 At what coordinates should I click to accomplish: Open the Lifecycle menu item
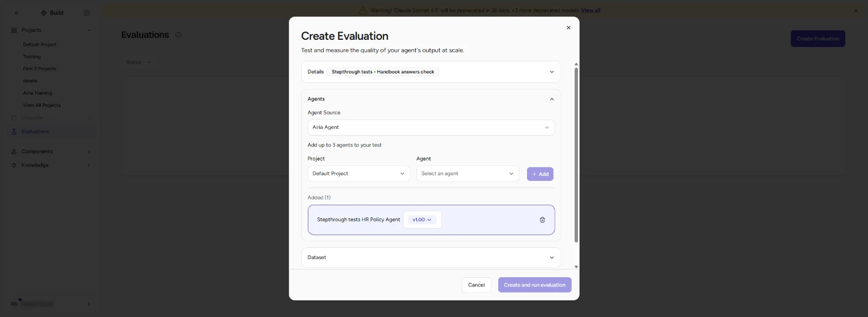pos(51,118)
